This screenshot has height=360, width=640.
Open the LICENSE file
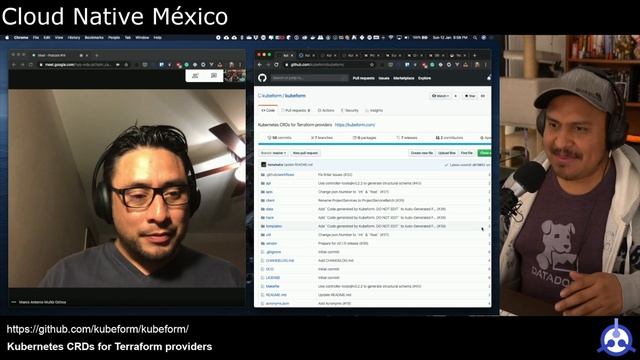[x=273, y=278]
